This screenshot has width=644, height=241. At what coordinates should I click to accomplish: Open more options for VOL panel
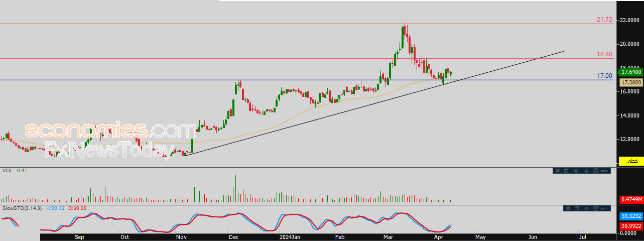point(605,171)
